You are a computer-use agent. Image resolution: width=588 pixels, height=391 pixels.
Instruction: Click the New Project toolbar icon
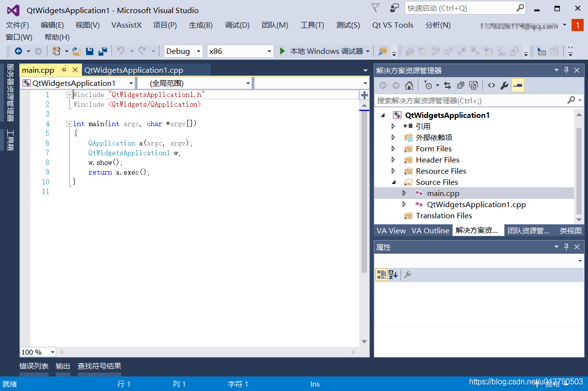[56, 51]
